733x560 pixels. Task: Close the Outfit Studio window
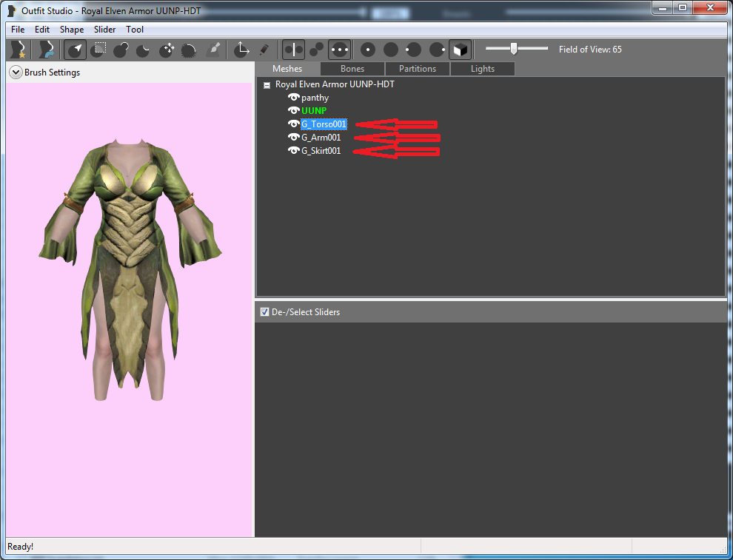710,8
